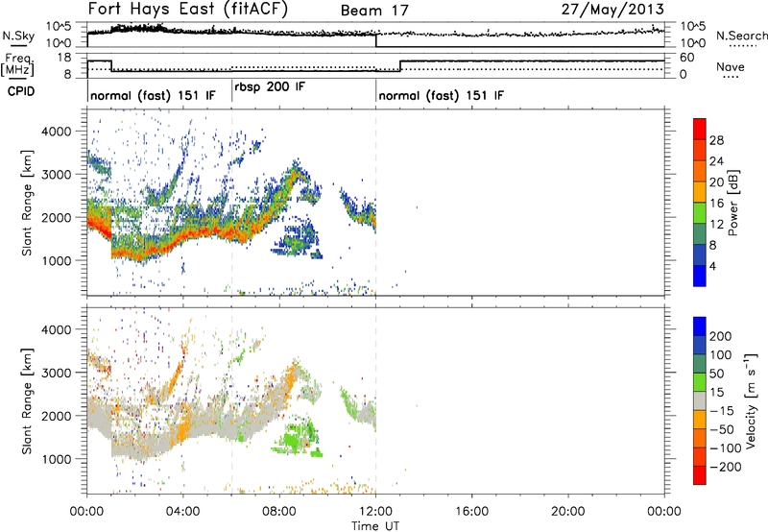
Task: Click the '18' frequency axis value
Action: click(64, 58)
